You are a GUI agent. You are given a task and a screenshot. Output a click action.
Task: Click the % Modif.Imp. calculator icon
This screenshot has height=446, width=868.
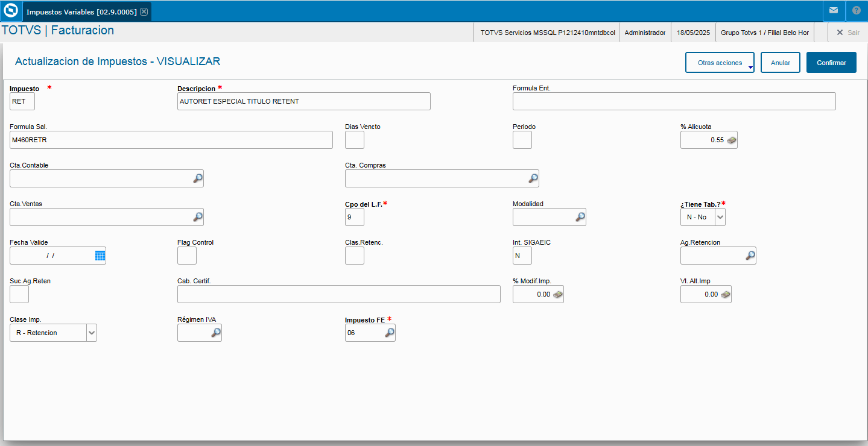point(557,294)
